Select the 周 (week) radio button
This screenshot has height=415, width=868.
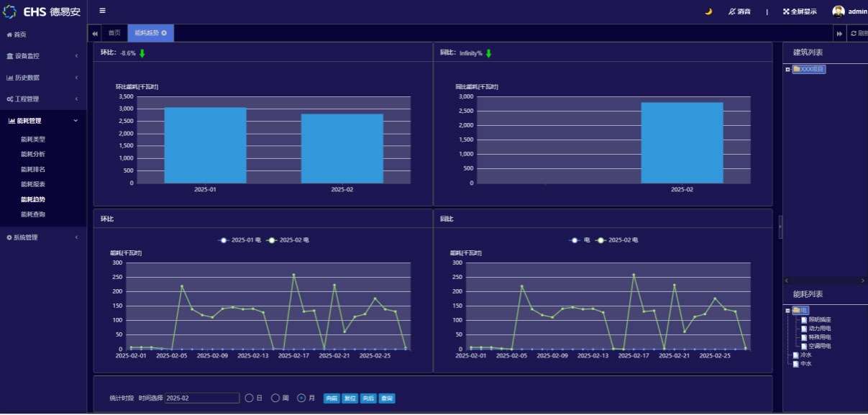click(x=275, y=398)
